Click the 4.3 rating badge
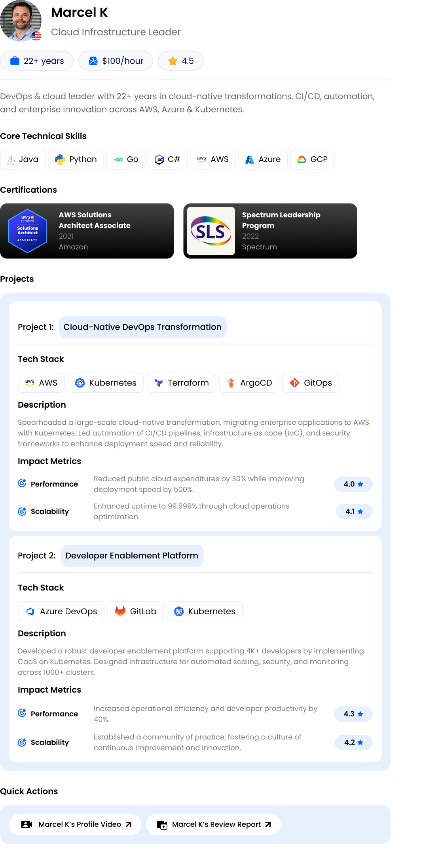Viewport: 421px width, 868px height. point(353,714)
